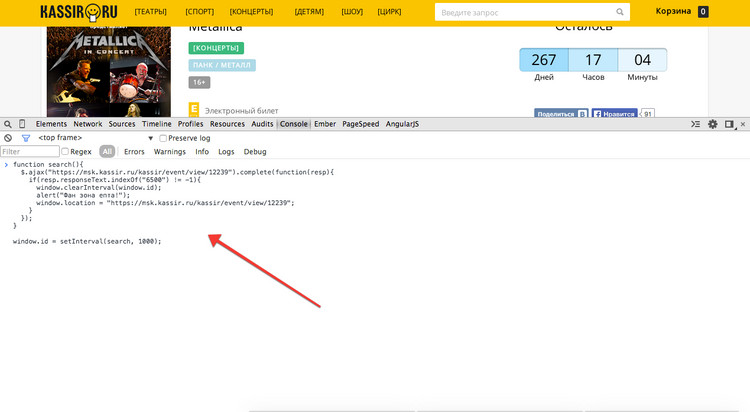Tick the Regex filter checkbox
This screenshot has height=412, width=750.
tap(65, 152)
